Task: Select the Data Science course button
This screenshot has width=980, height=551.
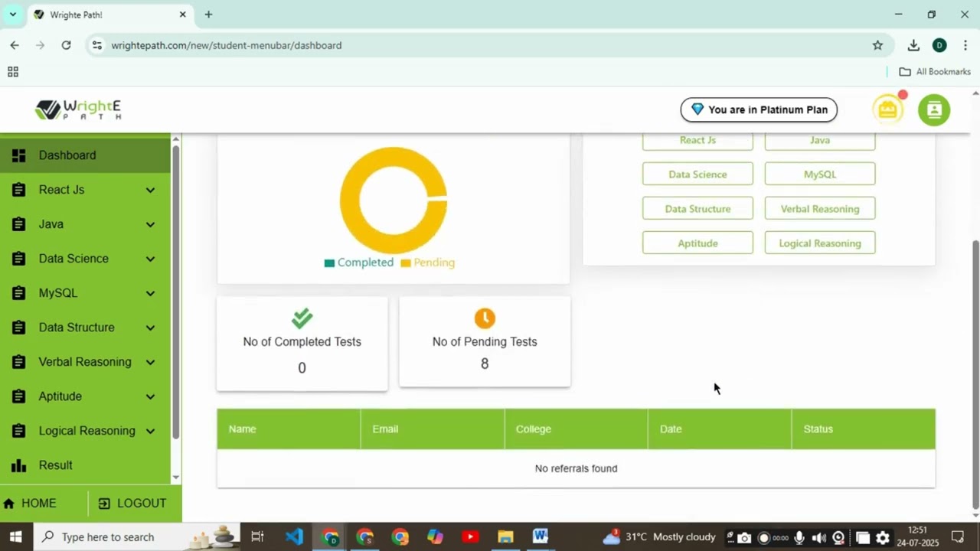Action: (697, 174)
